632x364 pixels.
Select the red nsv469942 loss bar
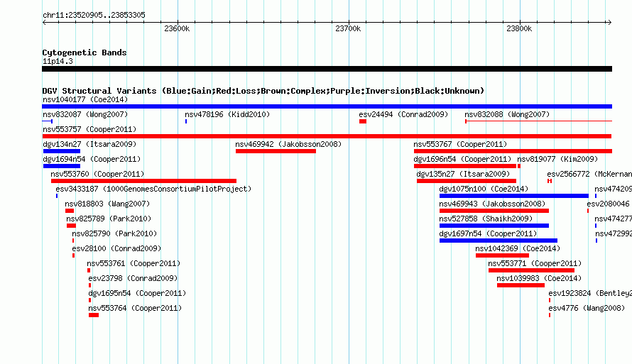pyautogui.click(x=276, y=151)
